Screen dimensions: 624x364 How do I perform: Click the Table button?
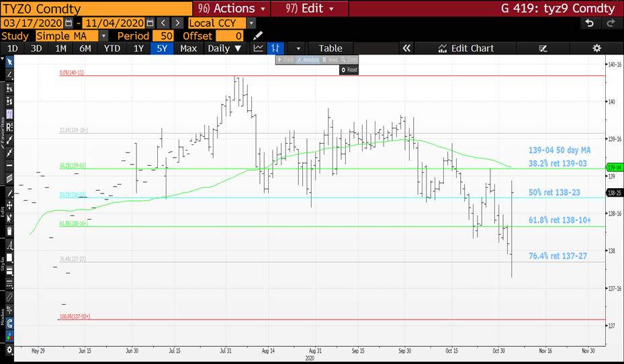pyautogui.click(x=330, y=48)
